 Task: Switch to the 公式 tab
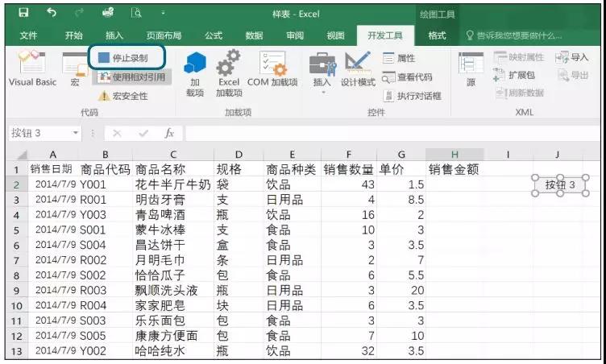point(214,35)
